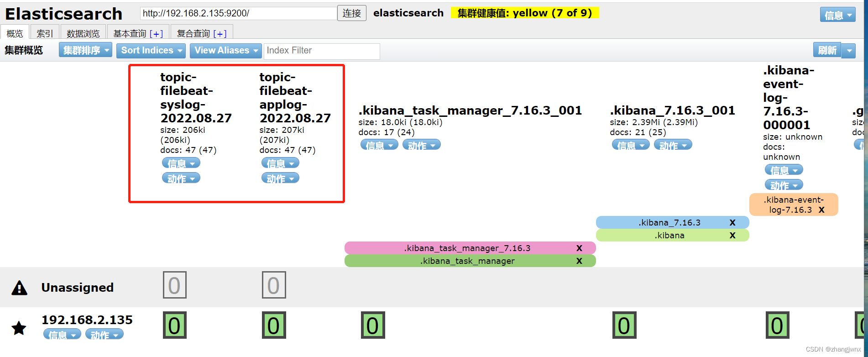Open the arrow dropdown next to 刷新
The image size is (868, 357).
click(849, 50)
